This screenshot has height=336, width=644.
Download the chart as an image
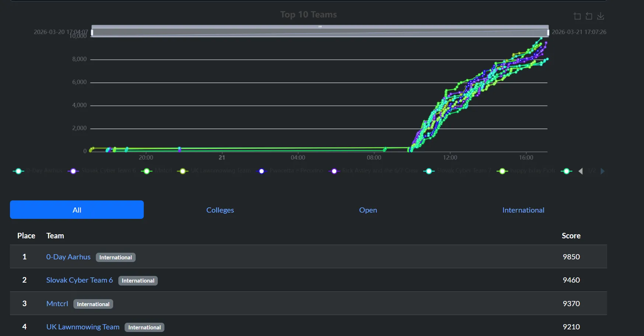[x=601, y=16]
